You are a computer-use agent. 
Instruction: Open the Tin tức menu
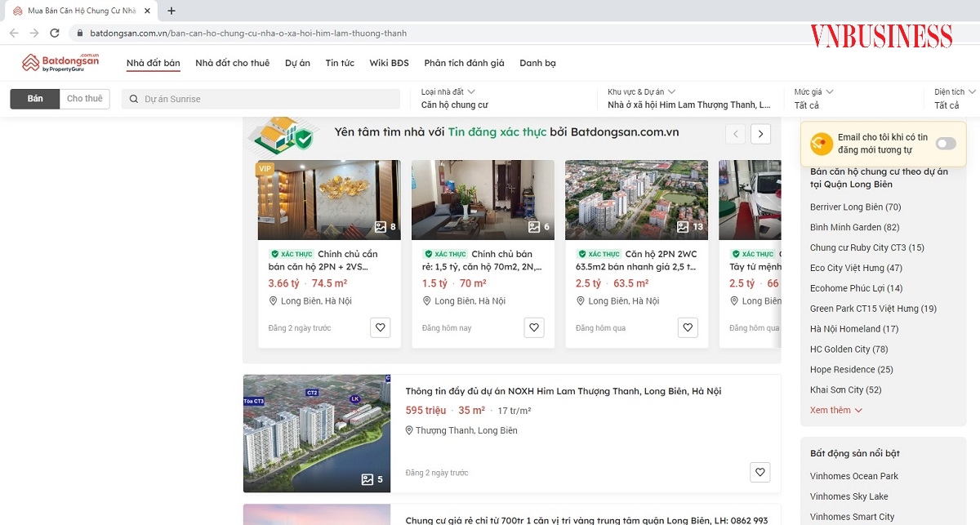tap(339, 62)
